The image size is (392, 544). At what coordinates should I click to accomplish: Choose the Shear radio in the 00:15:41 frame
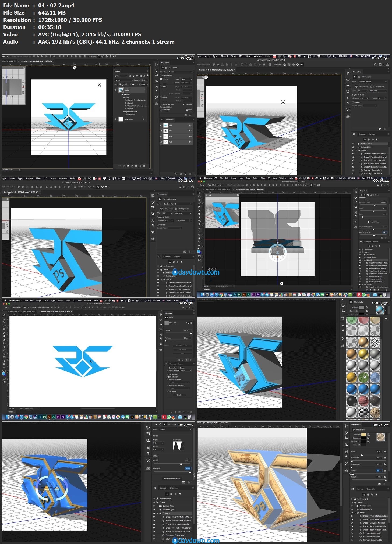point(374,222)
